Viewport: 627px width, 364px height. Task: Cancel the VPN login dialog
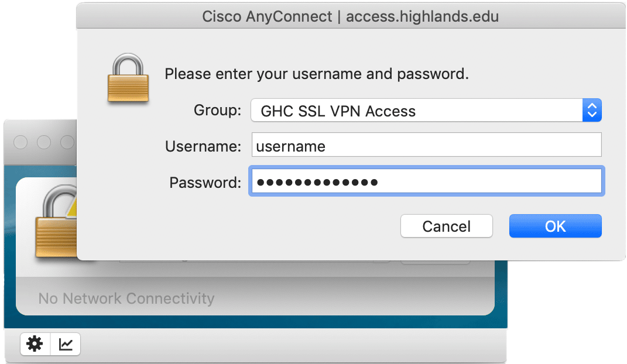pyautogui.click(x=446, y=226)
